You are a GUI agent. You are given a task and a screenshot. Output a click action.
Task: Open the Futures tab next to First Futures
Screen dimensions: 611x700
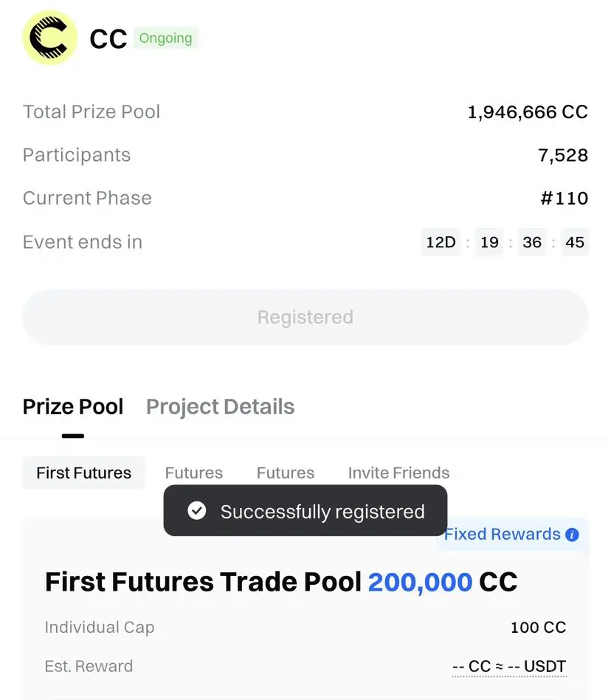tap(194, 473)
